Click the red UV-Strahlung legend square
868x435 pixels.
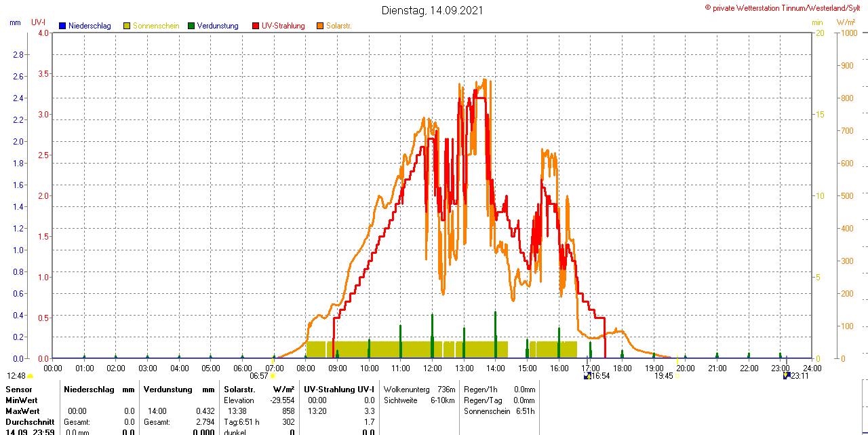coord(256,26)
